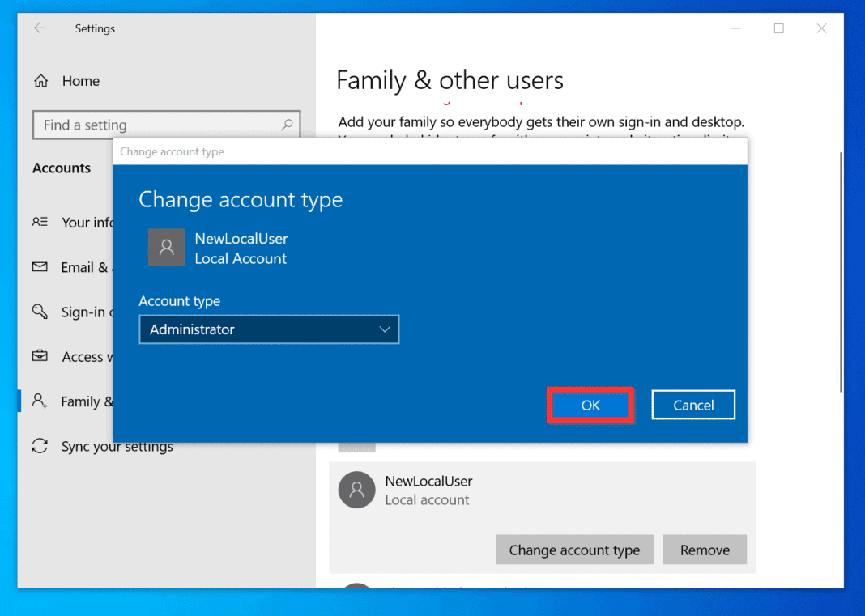The height and width of the screenshot is (616, 865).
Task: Select the Your info sidebar icon
Action: pos(40,223)
